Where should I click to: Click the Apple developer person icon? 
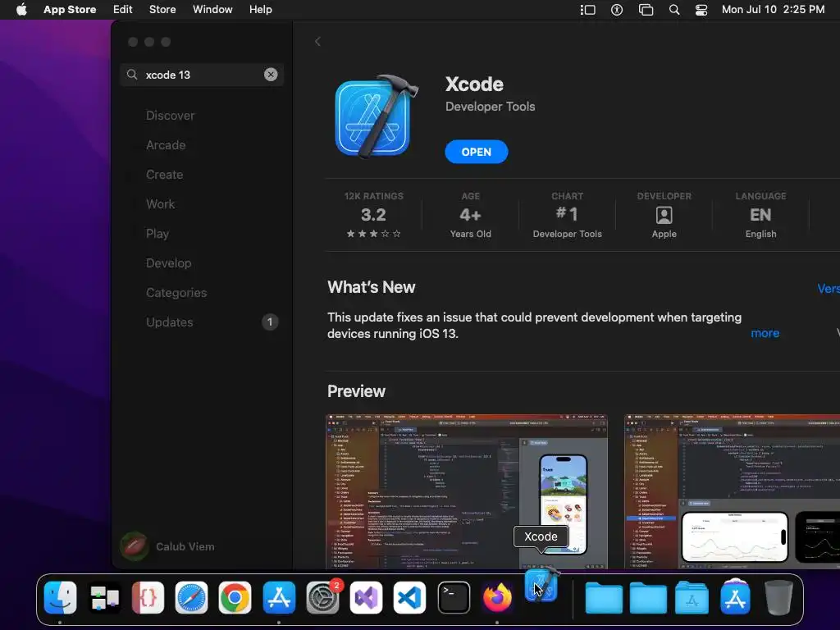[x=664, y=215]
